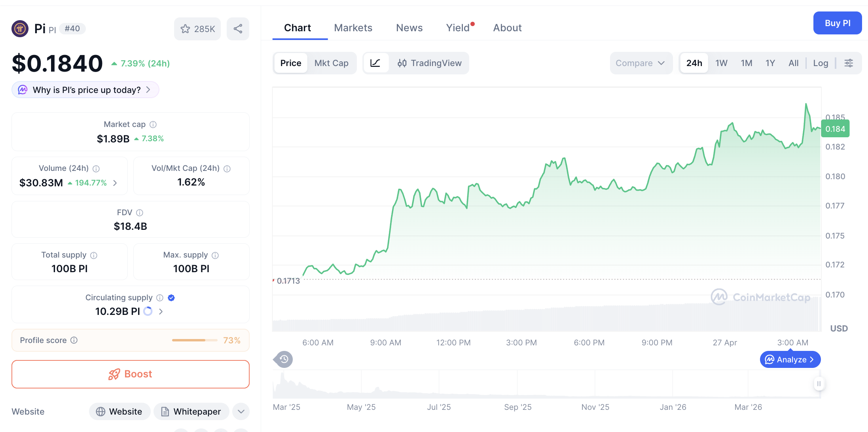
Task: Open 'Why is PI's price up today?' link
Action: click(85, 90)
